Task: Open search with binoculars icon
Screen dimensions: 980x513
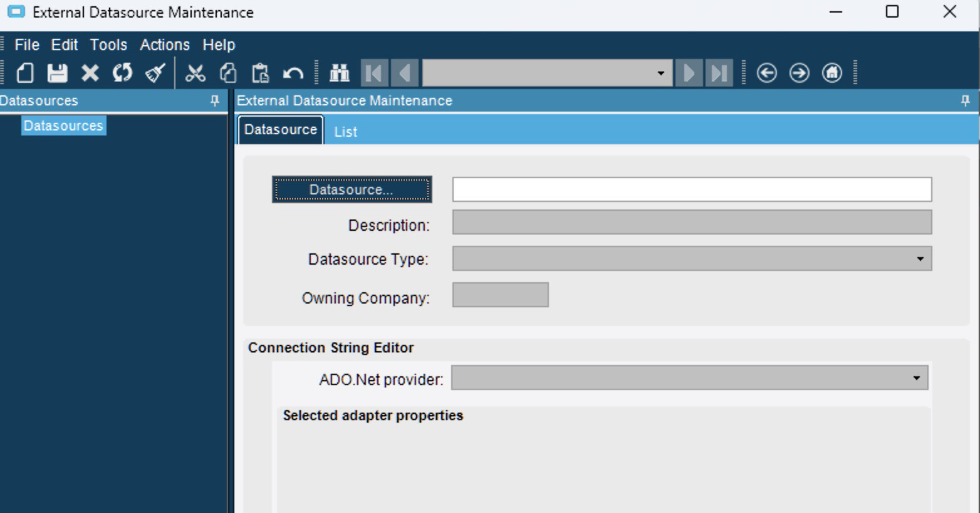Action: [339, 73]
